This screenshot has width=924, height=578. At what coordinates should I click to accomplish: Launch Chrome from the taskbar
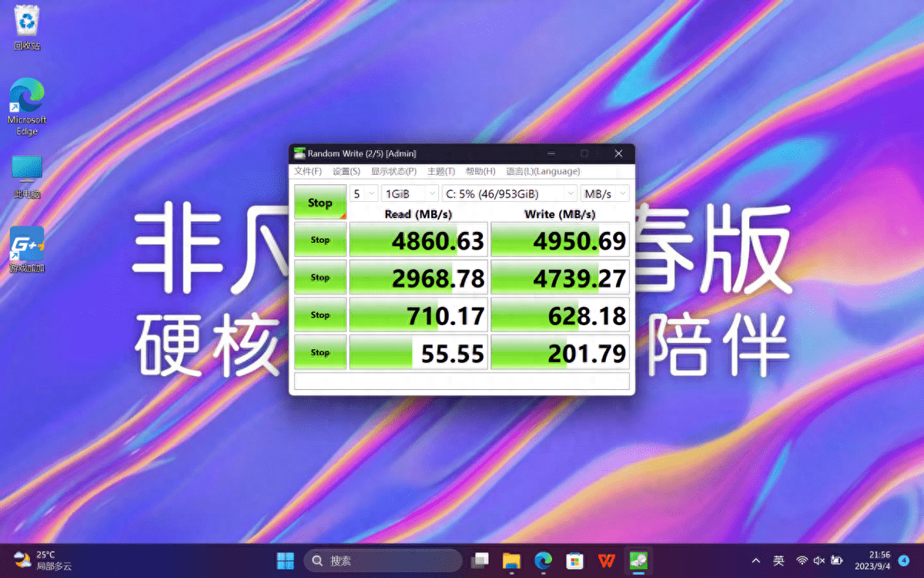coord(543,560)
